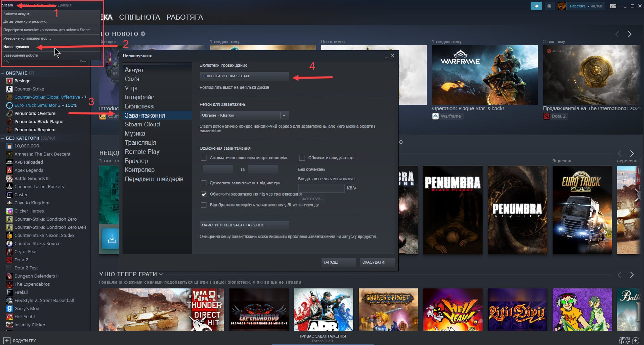Click the Euro Truck Simulator 2 icon
This screenshot has width=644, height=345.
(x=9, y=105)
